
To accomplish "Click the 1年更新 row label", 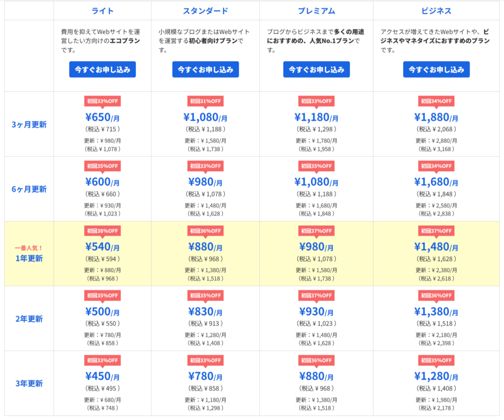I will 29,258.
